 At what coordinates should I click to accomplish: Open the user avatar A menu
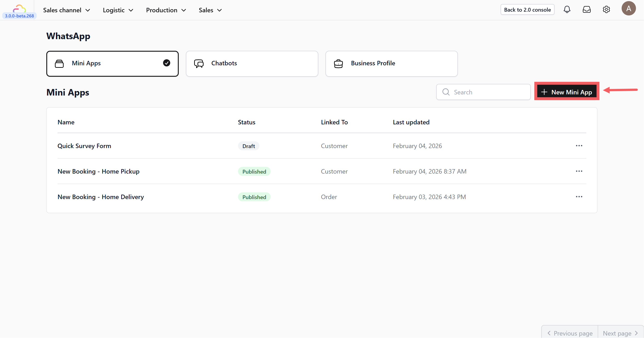pyautogui.click(x=629, y=9)
